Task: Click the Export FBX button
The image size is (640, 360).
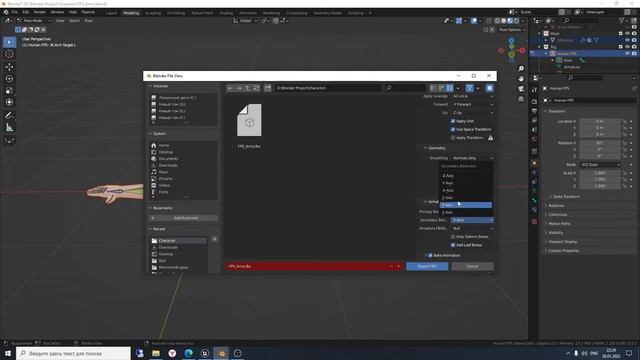Action: click(427, 266)
